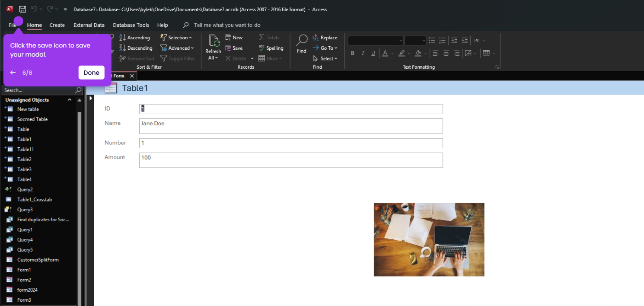Create a New record

234,38
